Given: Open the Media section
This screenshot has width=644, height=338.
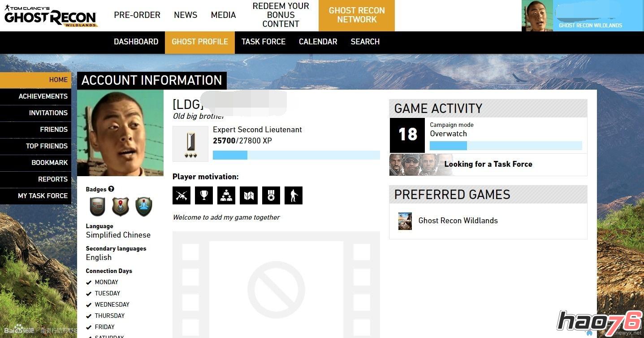Looking at the screenshot, I should click(223, 15).
